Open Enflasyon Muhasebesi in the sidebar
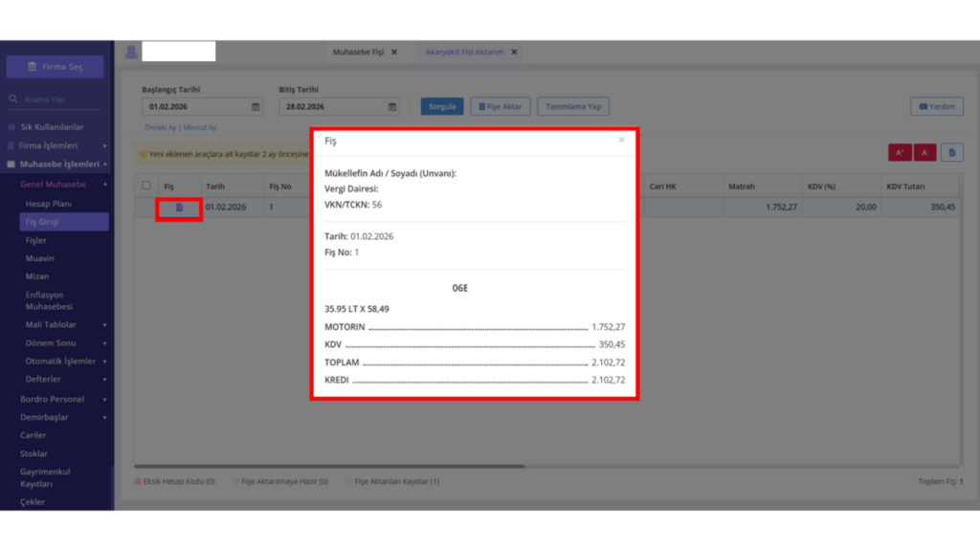980x551 pixels. coord(49,300)
